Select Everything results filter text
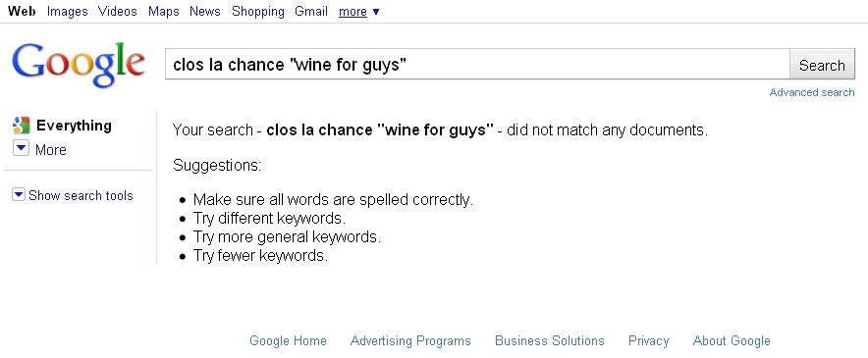Image resolution: width=868 pixels, height=358 pixels. tap(74, 126)
